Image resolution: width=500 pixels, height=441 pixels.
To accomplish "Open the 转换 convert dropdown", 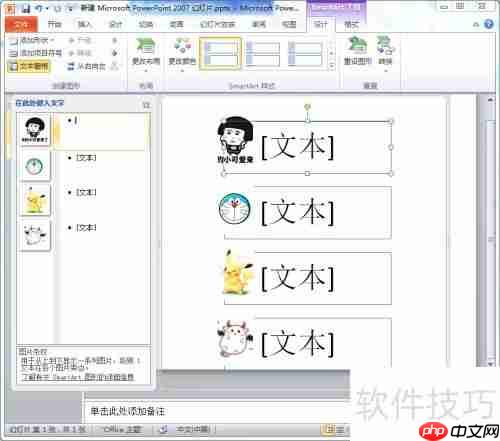I will [385, 54].
